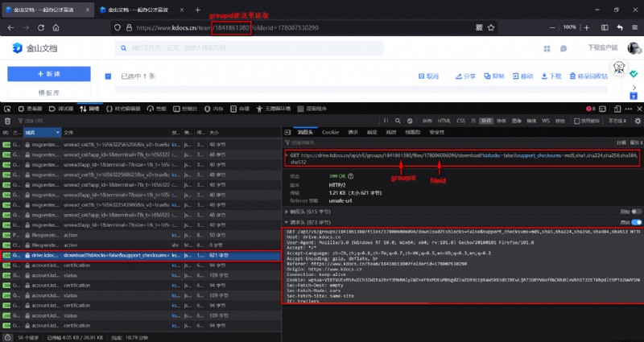Bookmark this page with the star icon
This screenshot has width=644, height=342.
(491, 27)
